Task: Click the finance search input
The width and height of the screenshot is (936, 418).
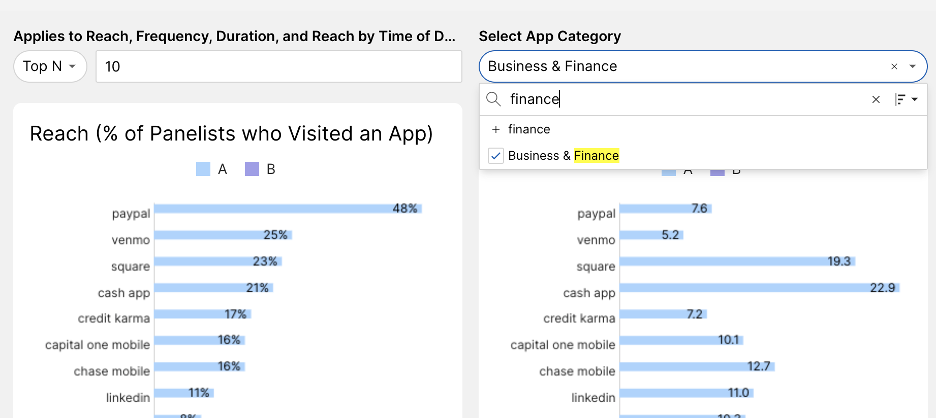Action: tap(680, 99)
